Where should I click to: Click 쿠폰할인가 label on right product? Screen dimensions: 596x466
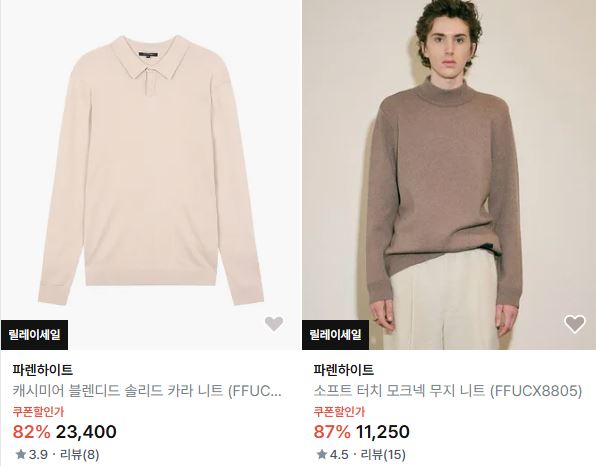(339, 412)
